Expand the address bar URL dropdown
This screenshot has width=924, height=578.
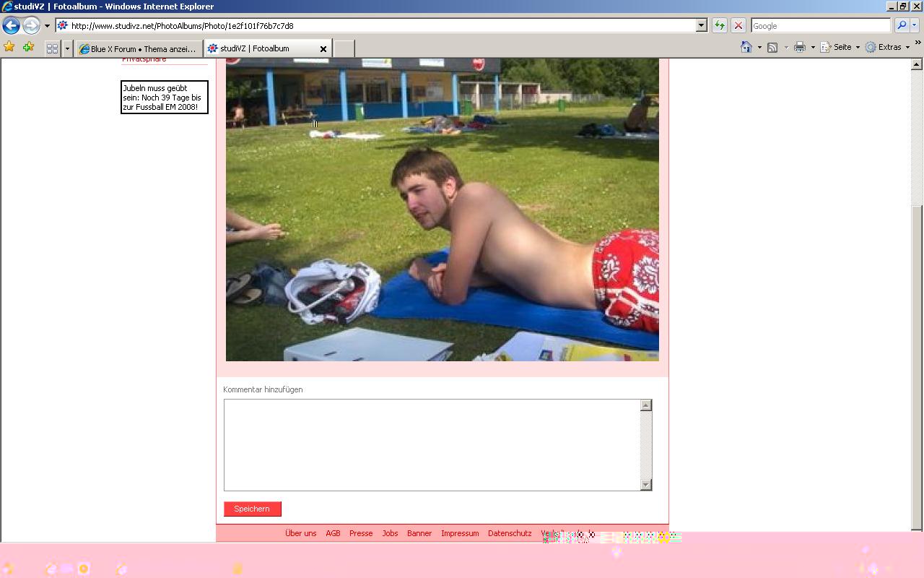pos(701,26)
